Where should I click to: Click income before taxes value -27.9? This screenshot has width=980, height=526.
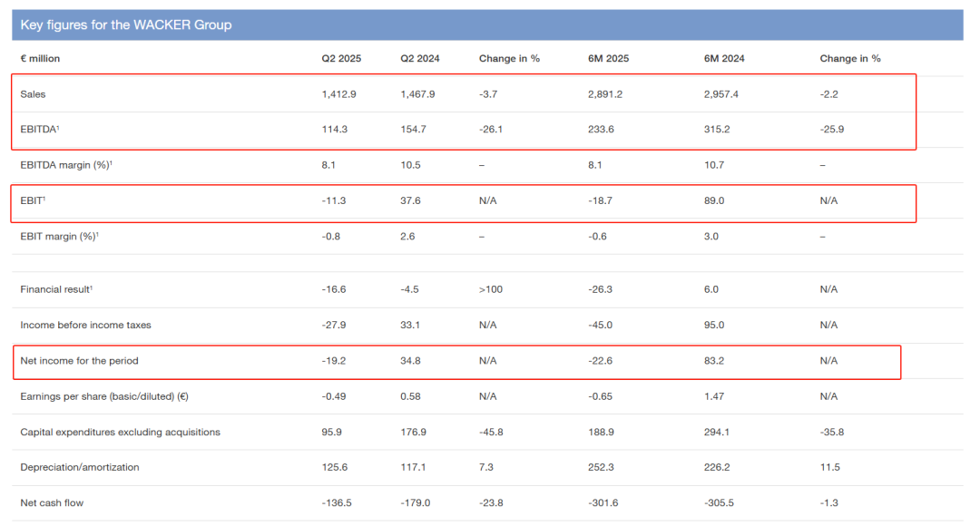click(334, 325)
